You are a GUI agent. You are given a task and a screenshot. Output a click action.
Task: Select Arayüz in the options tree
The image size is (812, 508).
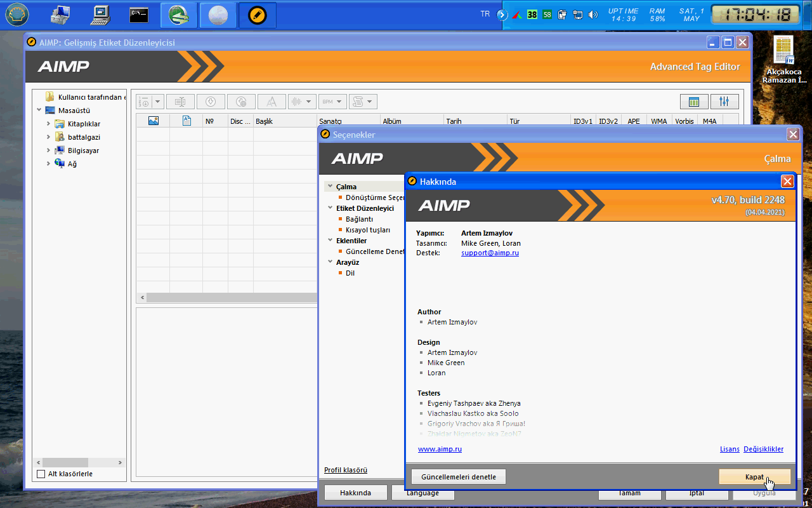point(347,262)
